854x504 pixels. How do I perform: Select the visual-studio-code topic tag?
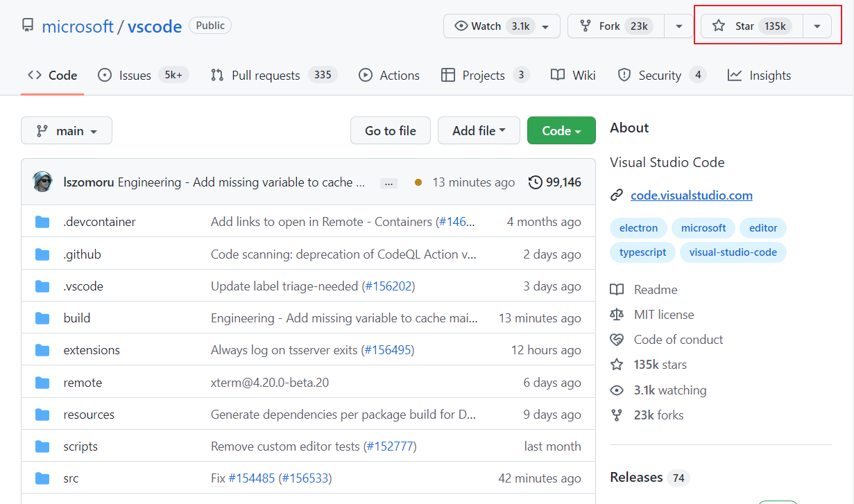(733, 252)
